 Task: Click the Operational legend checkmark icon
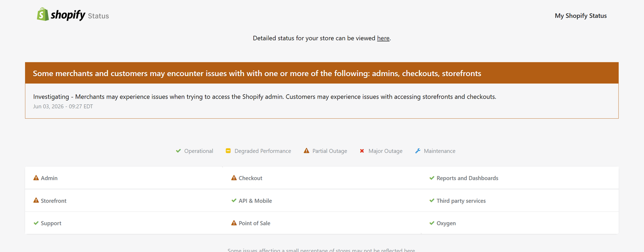pyautogui.click(x=178, y=151)
